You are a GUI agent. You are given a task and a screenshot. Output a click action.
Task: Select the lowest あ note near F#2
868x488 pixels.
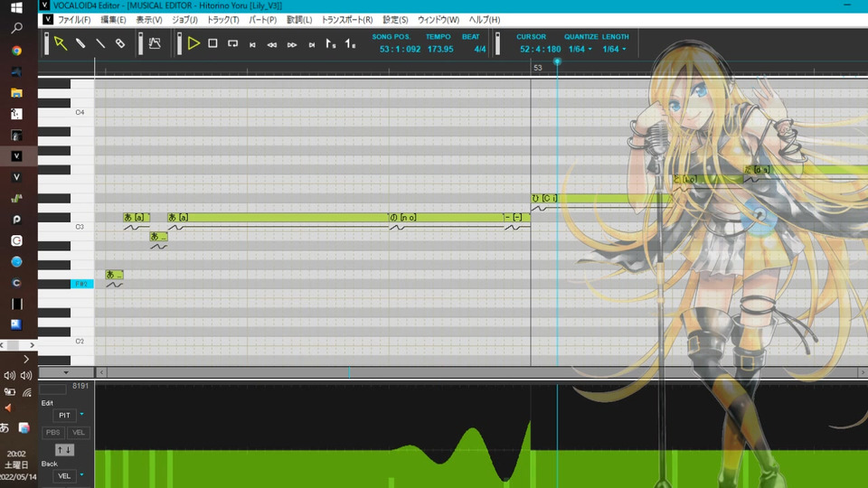pos(115,275)
